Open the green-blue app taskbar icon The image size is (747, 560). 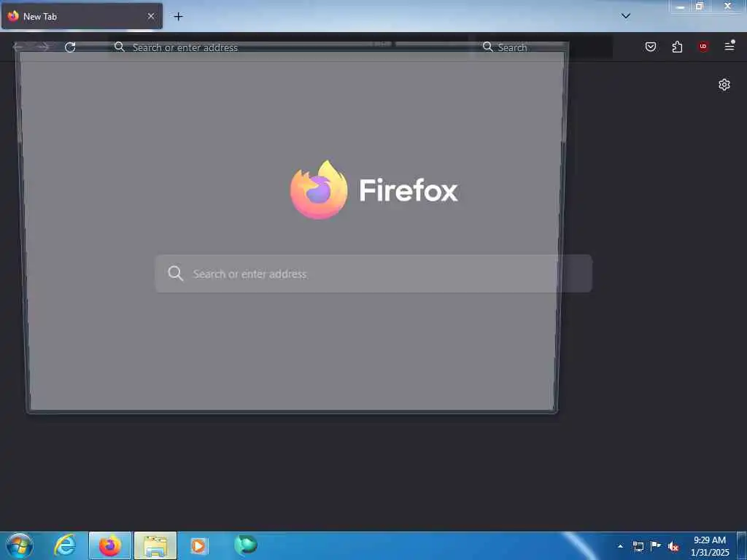pyautogui.click(x=245, y=545)
